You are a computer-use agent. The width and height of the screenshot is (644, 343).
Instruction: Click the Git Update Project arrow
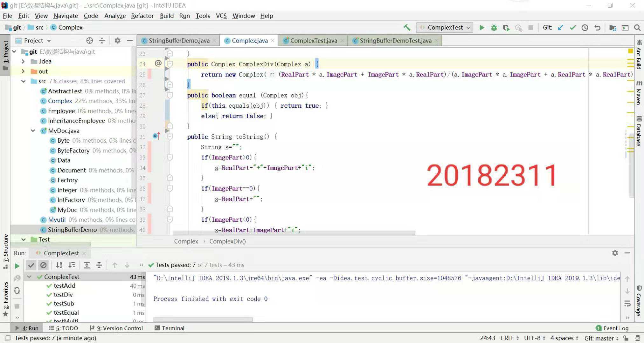560,28
